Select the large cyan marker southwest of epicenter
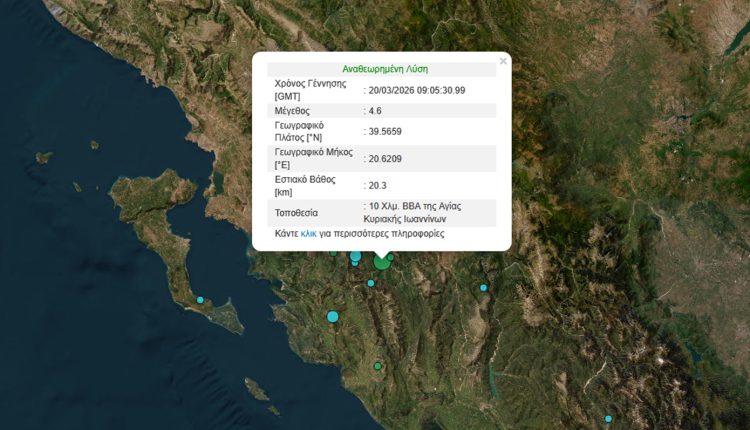Viewport: 750px width, 430px height. pos(333,317)
